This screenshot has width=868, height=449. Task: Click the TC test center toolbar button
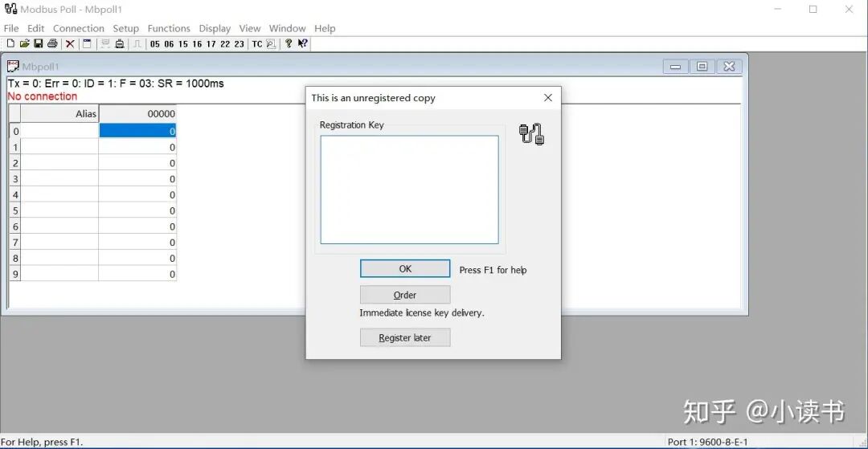pos(257,43)
